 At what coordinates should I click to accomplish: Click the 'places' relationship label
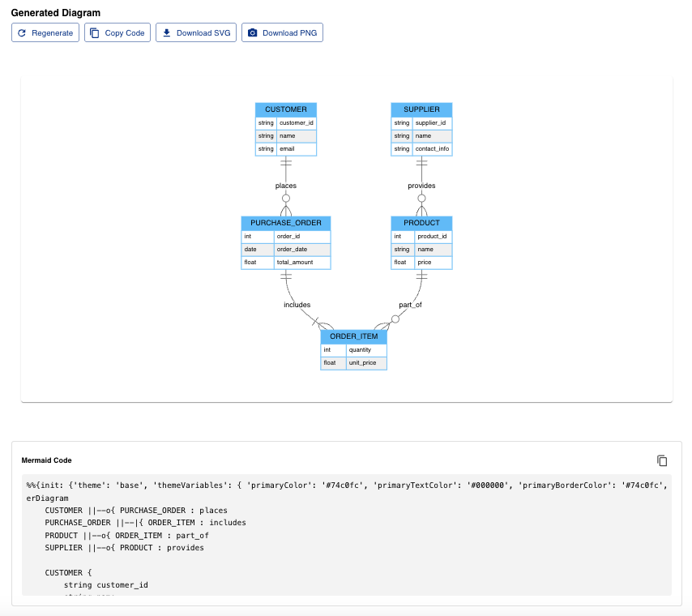pyautogui.click(x=286, y=186)
